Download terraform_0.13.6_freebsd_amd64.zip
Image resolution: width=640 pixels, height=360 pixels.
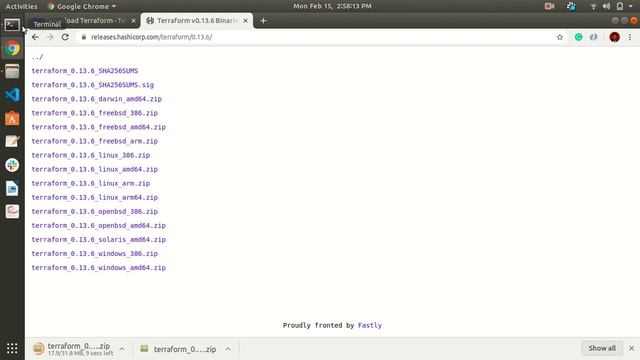point(99,127)
